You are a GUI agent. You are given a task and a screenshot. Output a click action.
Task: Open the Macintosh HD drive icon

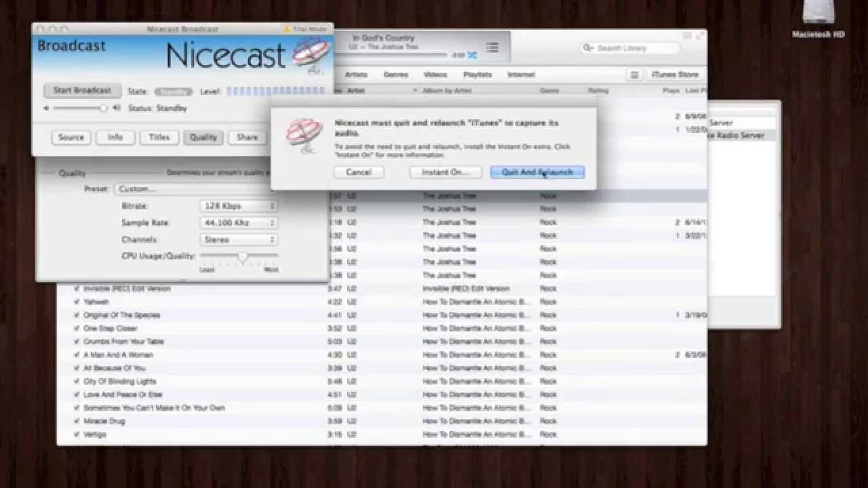(818, 14)
